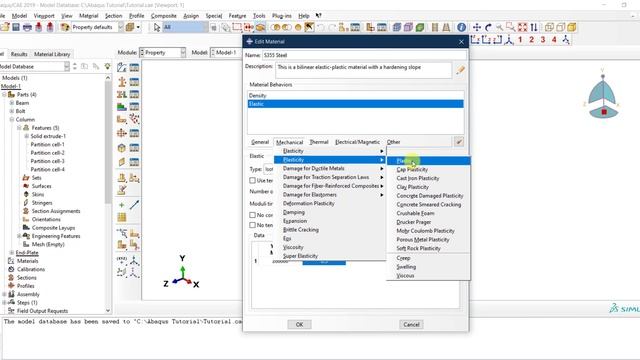Toggle the 'No compression' checkbox
Image resolution: width=640 pixels, height=360 pixels.
(252, 215)
